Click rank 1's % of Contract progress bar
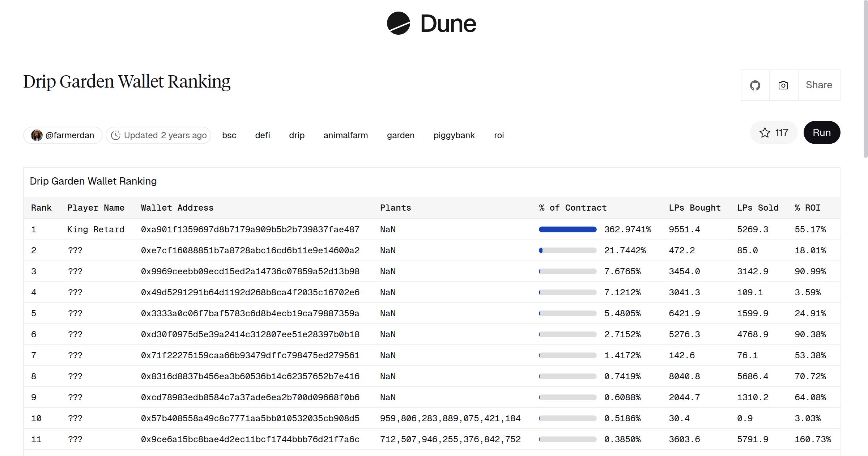The image size is (868, 456). [x=567, y=229]
